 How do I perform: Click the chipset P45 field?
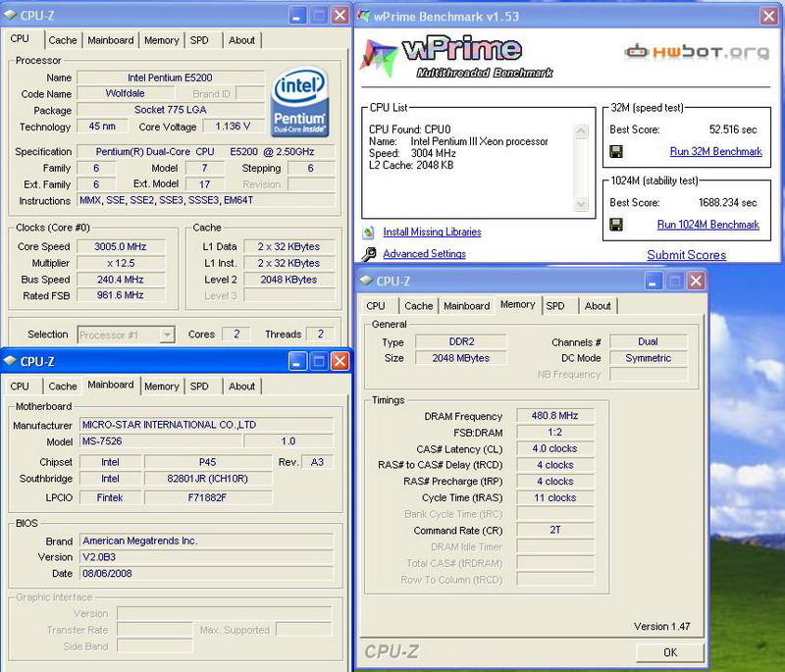(x=208, y=462)
